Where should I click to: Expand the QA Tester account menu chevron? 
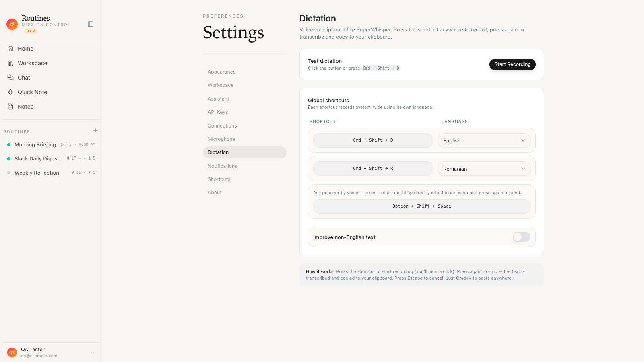93,352
